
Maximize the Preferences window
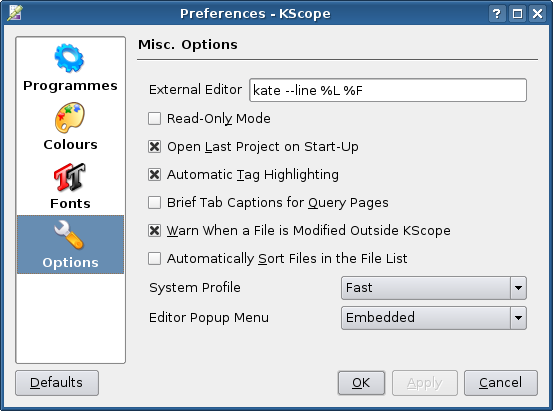[517, 14]
